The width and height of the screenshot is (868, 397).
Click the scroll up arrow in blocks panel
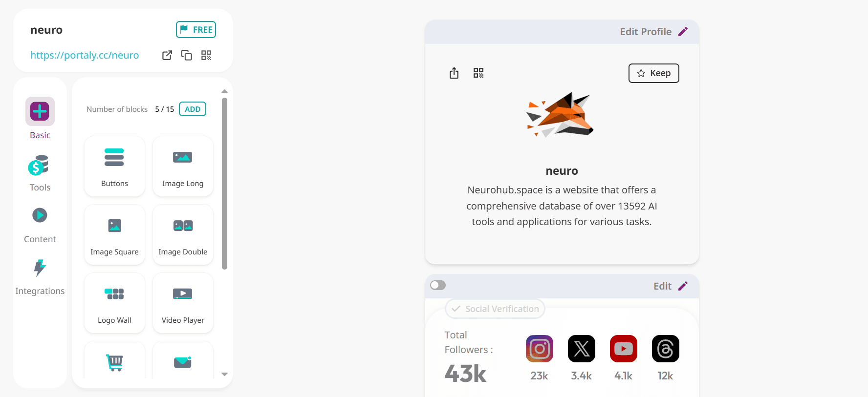pyautogui.click(x=225, y=91)
